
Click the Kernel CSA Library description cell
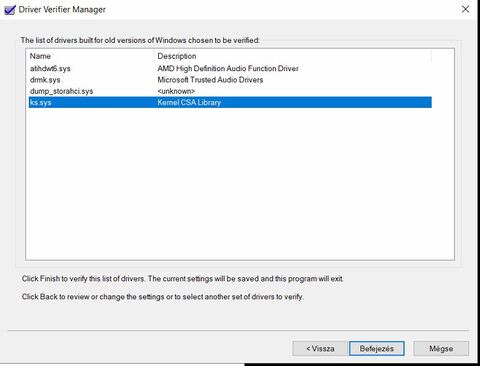tap(189, 102)
